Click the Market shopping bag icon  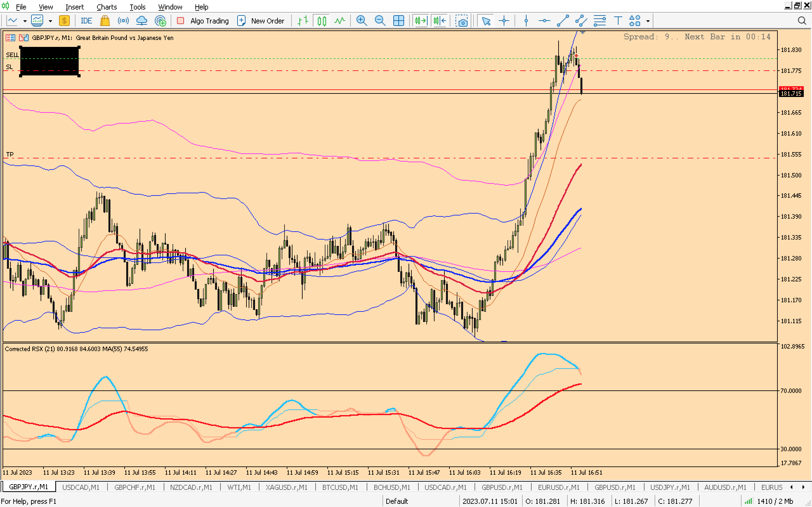[x=105, y=21]
